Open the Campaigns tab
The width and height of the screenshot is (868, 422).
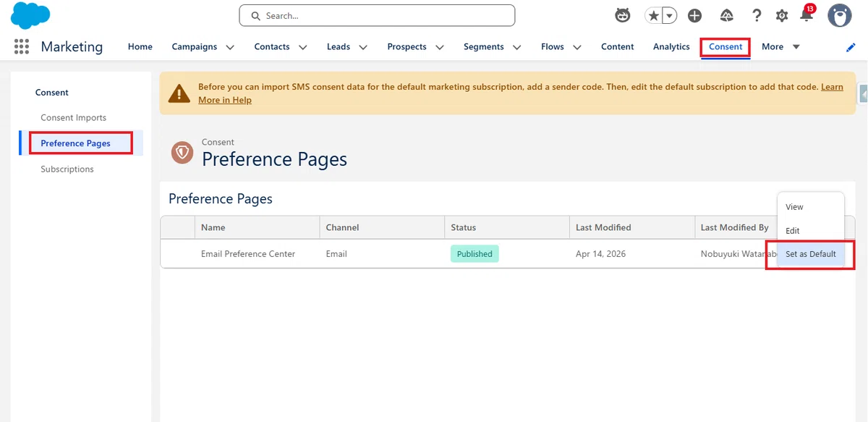point(194,46)
